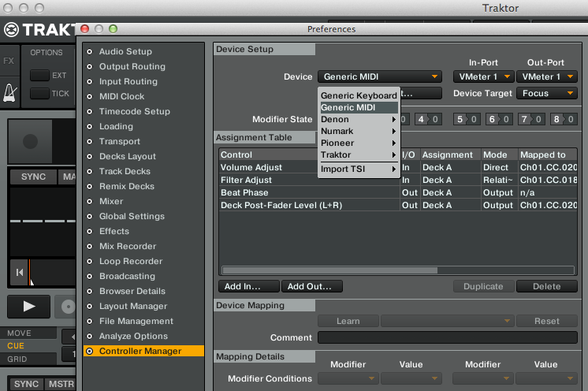Click the Reset button
The width and height of the screenshot is (588, 391).
pos(547,322)
